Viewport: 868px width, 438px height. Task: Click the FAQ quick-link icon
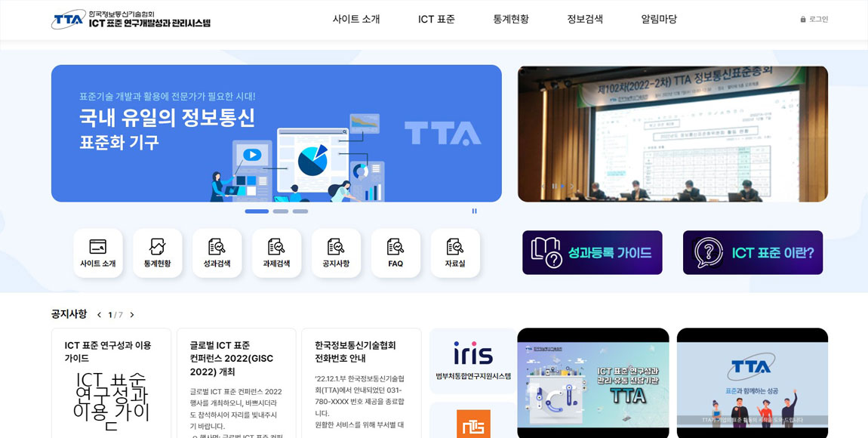coord(396,253)
